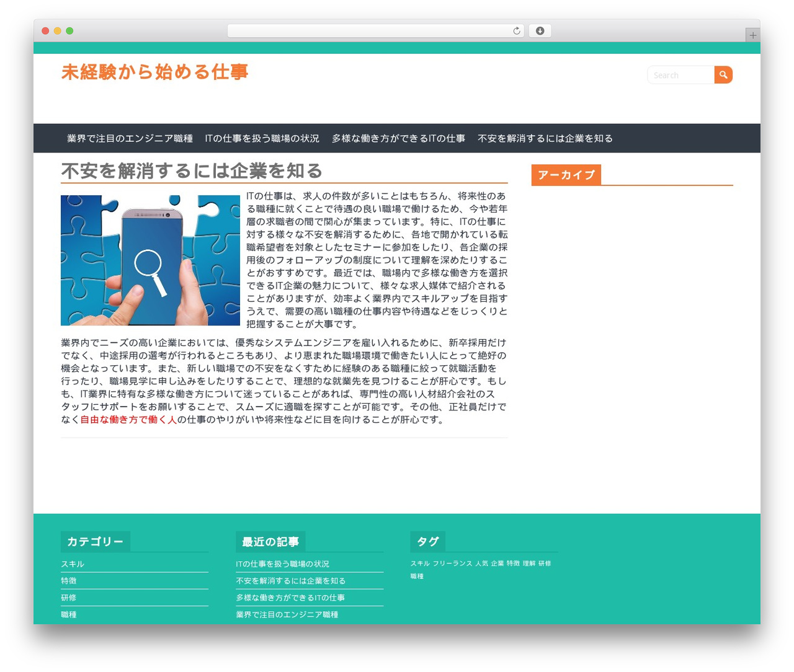Select the 職種 tag in the tag cloud
The image size is (794, 672).
[417, 577]
